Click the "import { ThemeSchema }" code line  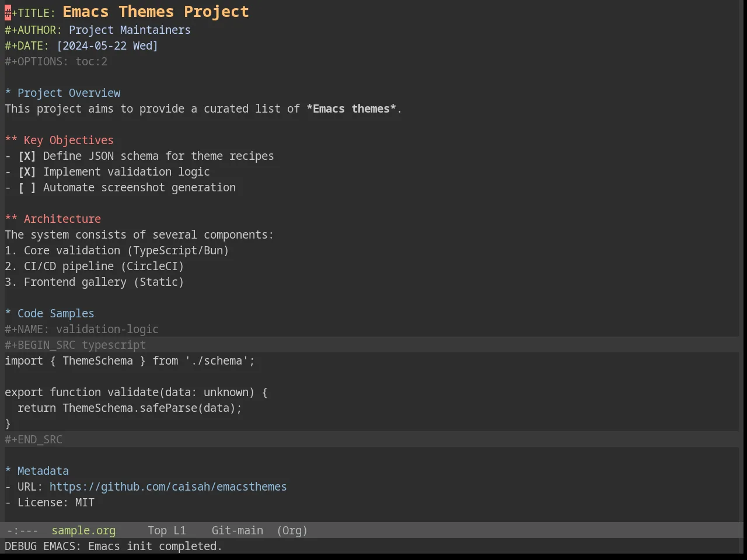coord(130,360)
